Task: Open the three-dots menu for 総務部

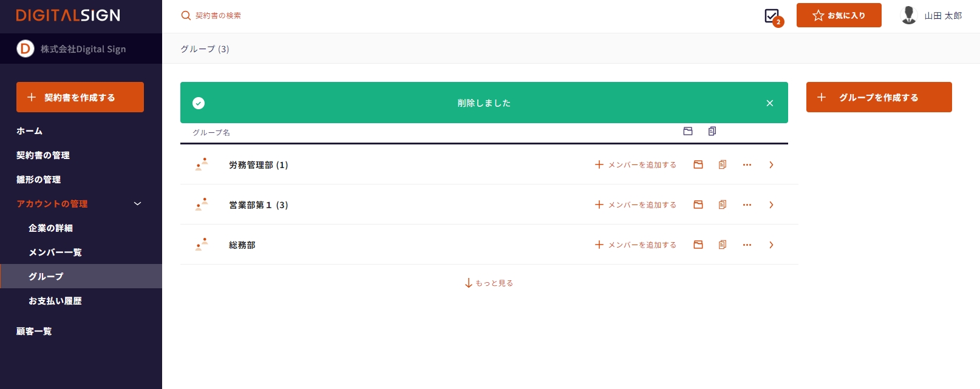Action: pos(747,245)
